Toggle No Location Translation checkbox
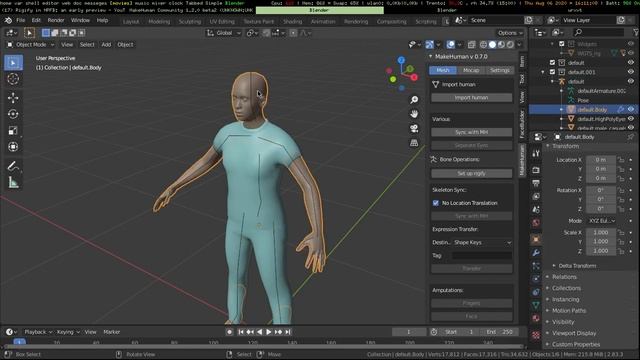This screenshot has width=640, height=360. tap(436, 203)
